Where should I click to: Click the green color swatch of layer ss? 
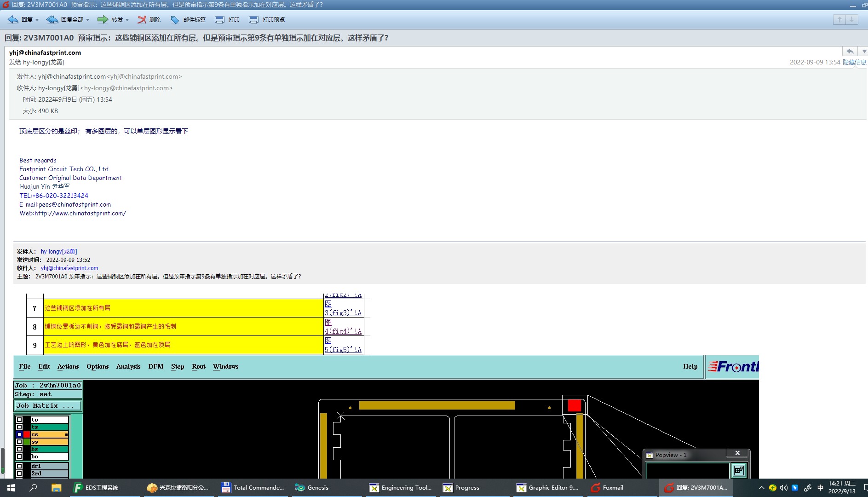pos(27,442)
